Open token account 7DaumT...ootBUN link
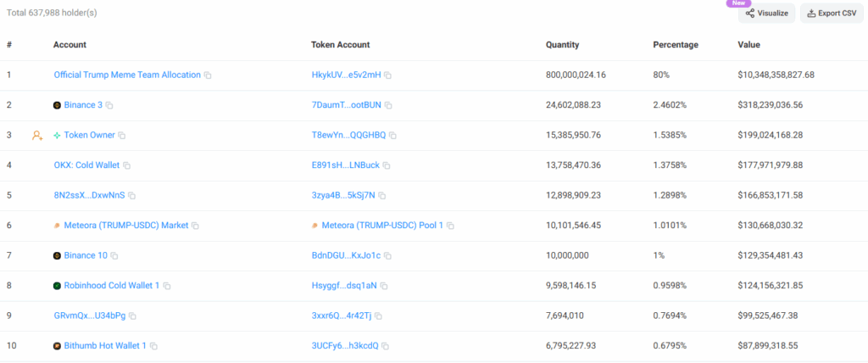The width and height of the screenshot is (868, 363). (347, 104)
